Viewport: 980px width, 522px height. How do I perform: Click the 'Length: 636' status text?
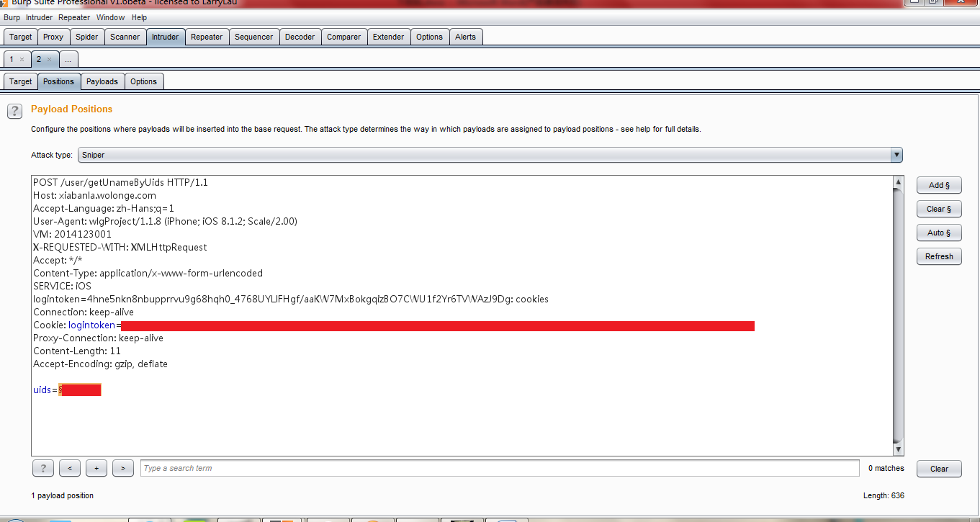[884, 496]
